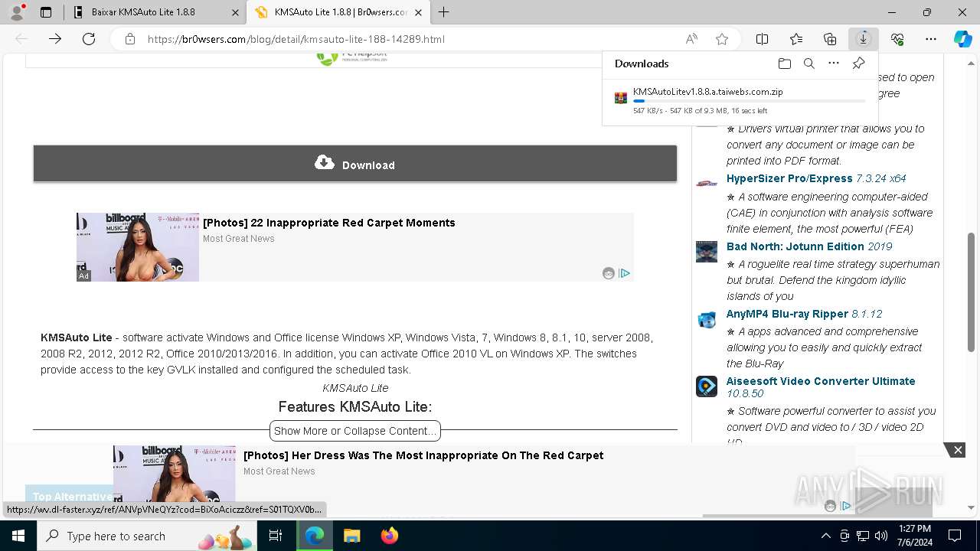This screenshot has width=980, height=551.
Task: Click the billboard ad thumbnail image
Action: click(x=138, y=247)
